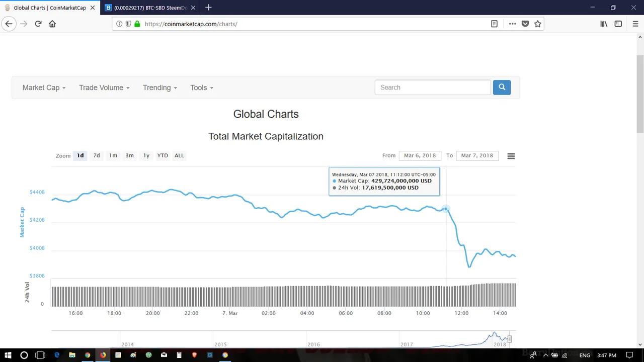This screenshot has width=644, height=362.
Task: Expand the Trade Volume dropdown
Action: [x=104, y=87]
